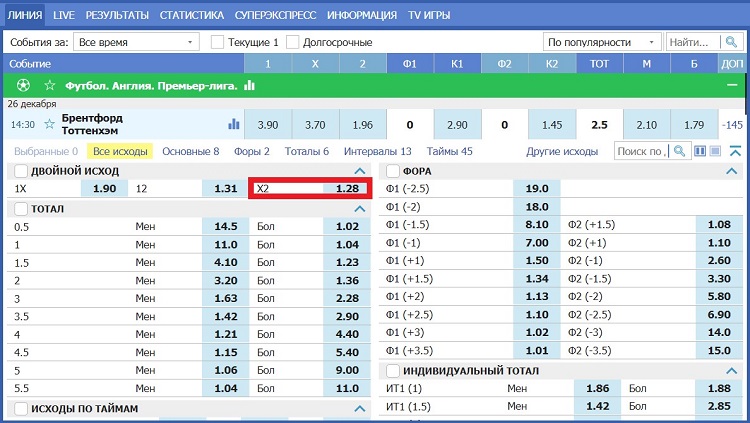
Task: Switch to two-column layout view
Action: pyautogui.click(x=700, y=151)
